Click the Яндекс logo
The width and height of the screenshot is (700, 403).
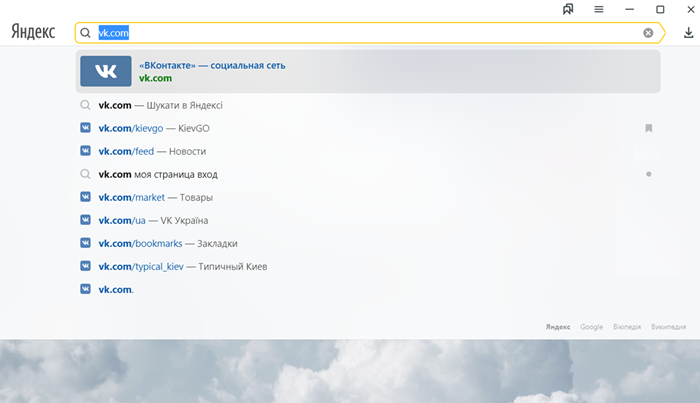tap(33, 32)
